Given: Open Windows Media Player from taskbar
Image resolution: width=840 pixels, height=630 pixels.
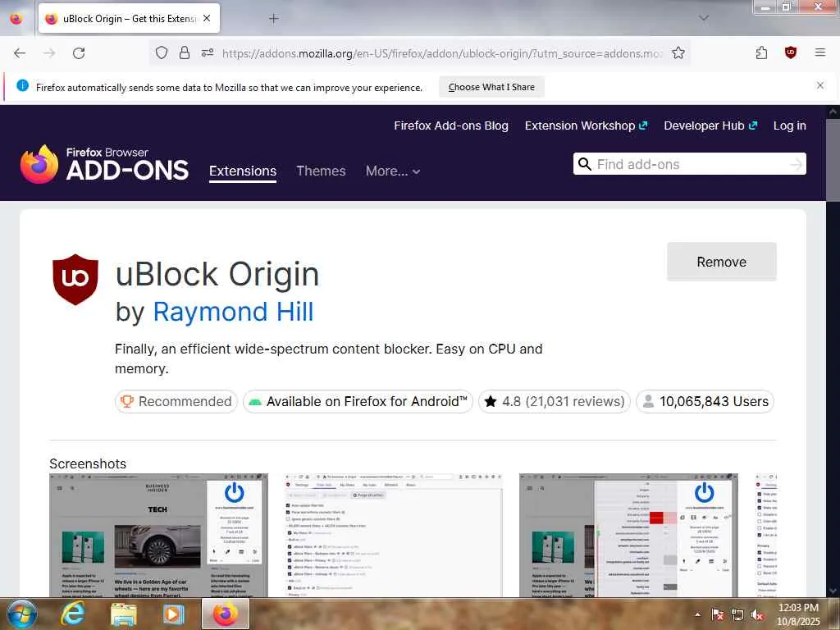Looking at the screenshot, I should [x=173, y=614].
